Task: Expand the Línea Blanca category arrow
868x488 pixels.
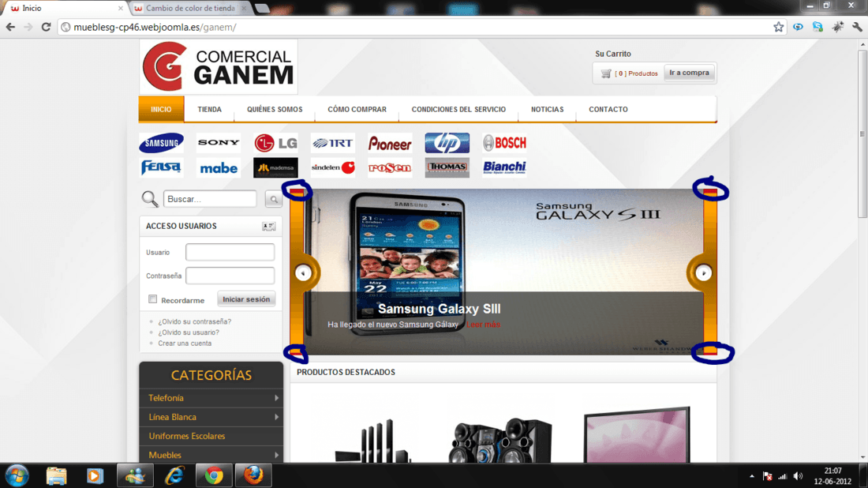Action: tap(276, 417)
